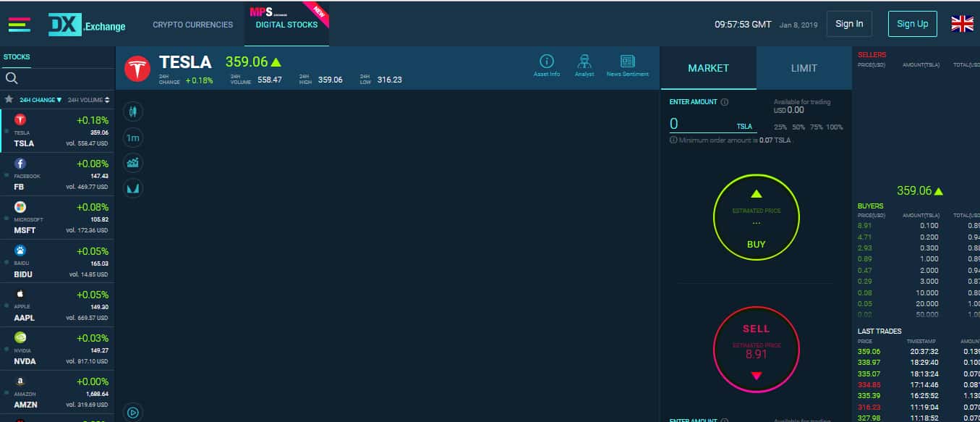Click the 24H Volume value 558.47
The height and width of the screenshot is (422, 980).
tap(269, 80)
